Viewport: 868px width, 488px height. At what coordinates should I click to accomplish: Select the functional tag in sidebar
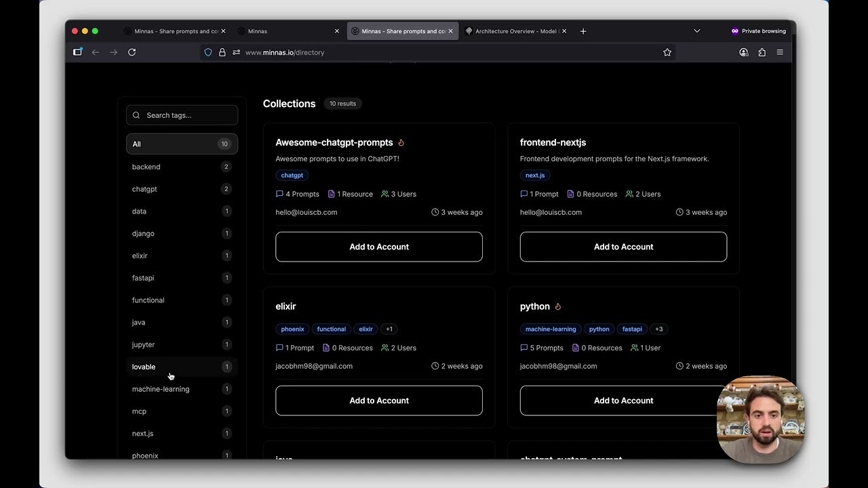(x=182, y=300)
